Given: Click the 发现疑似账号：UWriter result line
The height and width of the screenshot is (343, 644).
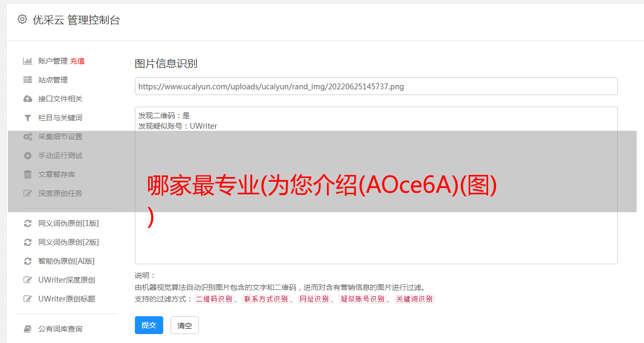Looking at the screenshot, I should tap(178, 126).
